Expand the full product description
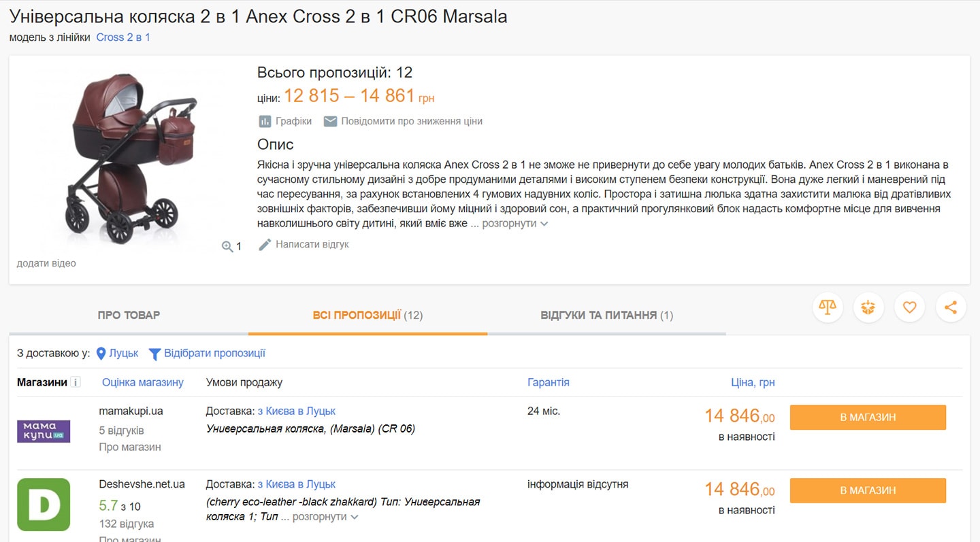This screenshot has width=980, height=542. coord(515,224)
